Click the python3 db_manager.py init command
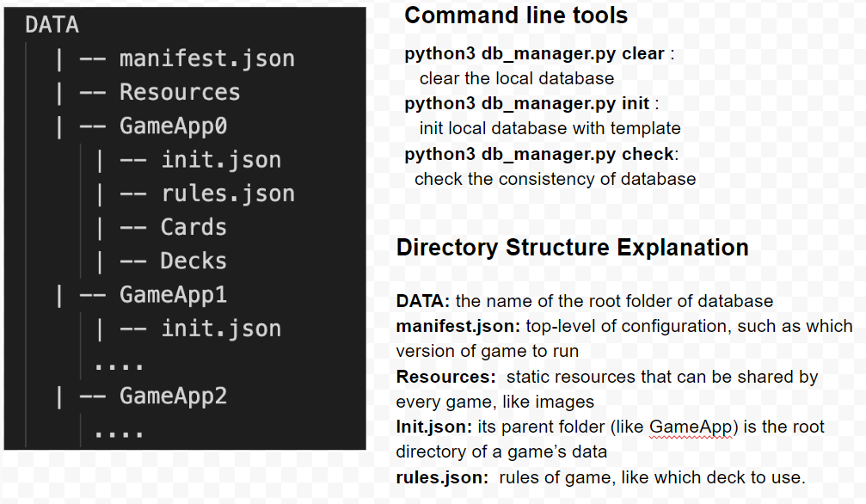This screenshot has width=866, height=504. point(527,103)
